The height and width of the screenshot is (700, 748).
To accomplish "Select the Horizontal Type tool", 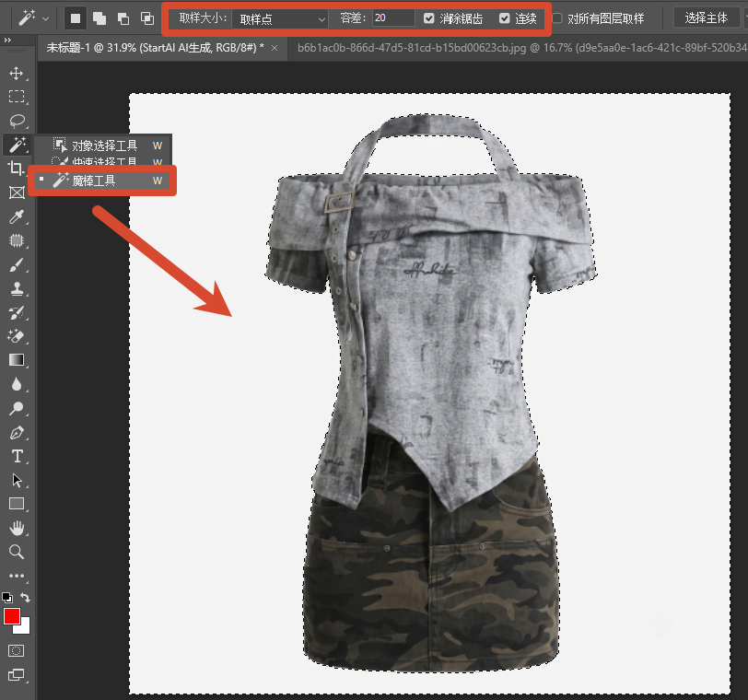I will point(17,456).
